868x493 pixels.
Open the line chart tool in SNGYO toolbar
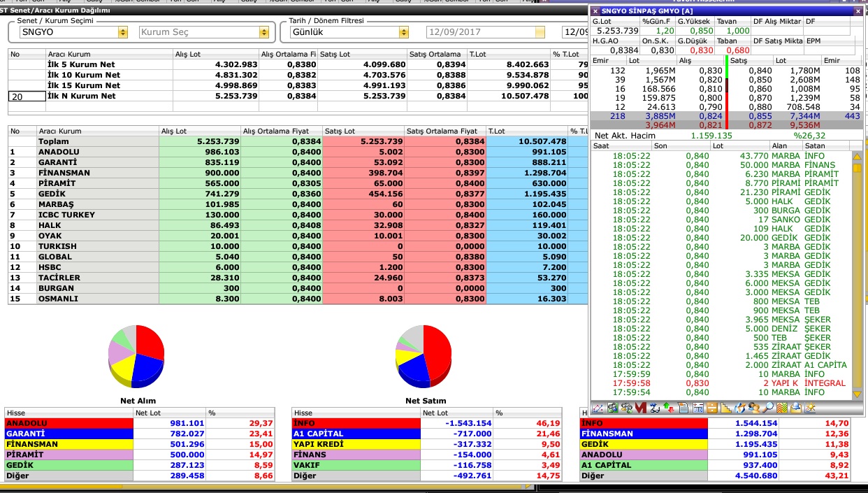pyautogui.click(x=598, y=408)
